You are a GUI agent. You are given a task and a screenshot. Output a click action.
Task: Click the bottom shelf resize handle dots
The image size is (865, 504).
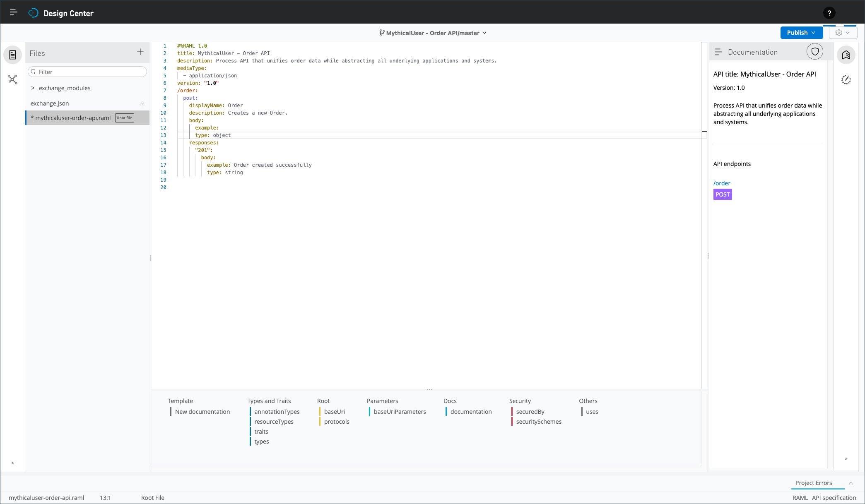[x=430, y=390]
